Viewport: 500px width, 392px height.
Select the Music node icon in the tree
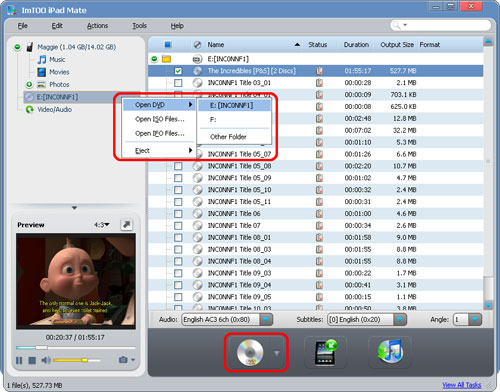click(x=42, y=60)
